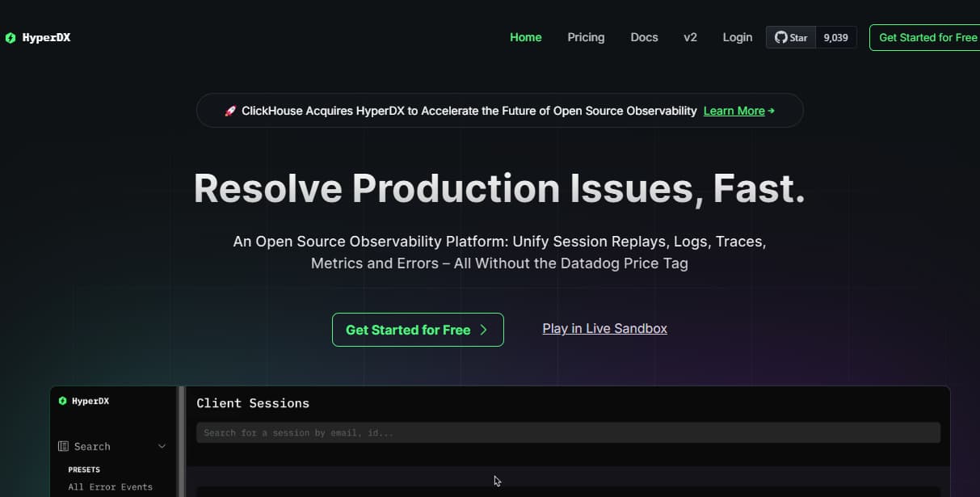Click the rocket icon in the announcement banner
Viewport: 980px width, 497px height.
click(x=230, y=110)
